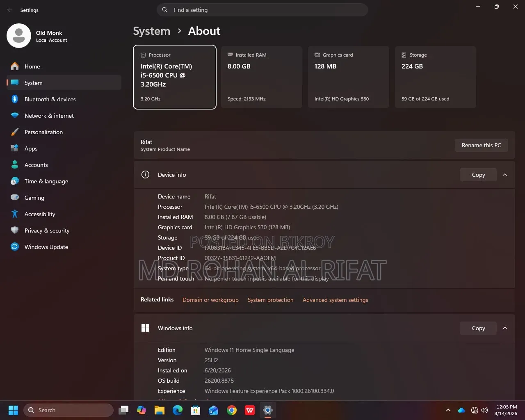Launch Google Chrome from the taskbar
The image size is (525, 420).
coord(232,410)
